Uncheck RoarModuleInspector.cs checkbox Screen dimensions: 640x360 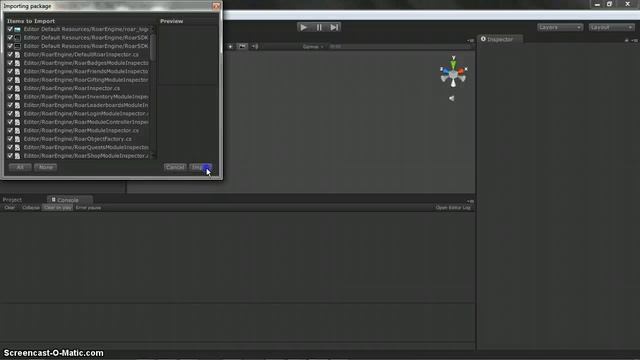pos(10,130)
